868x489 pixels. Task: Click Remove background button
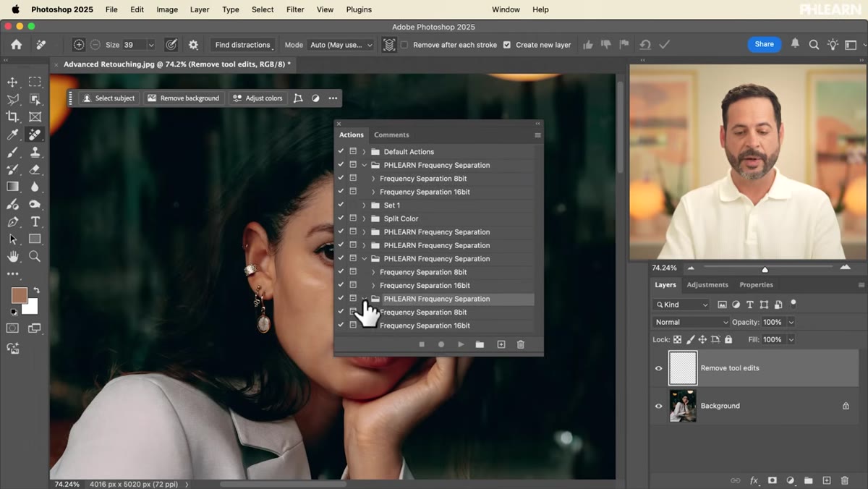coord(183,98)
